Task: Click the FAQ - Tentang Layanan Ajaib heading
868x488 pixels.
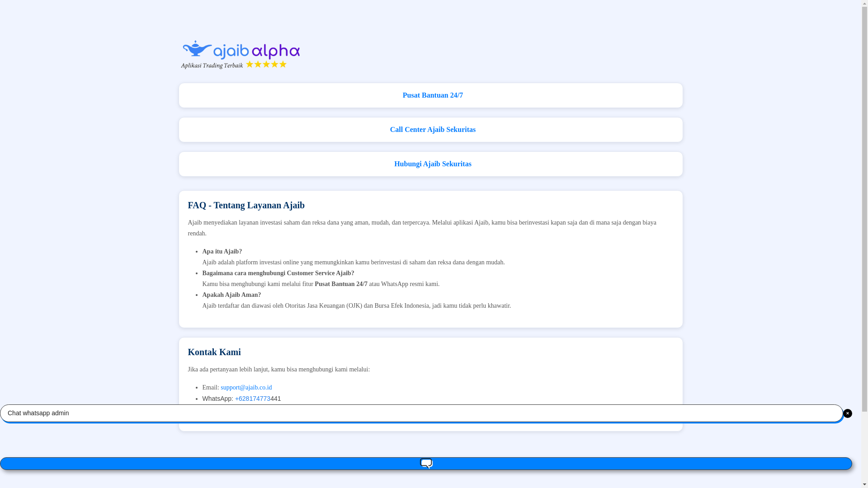Action: (246, 205)
